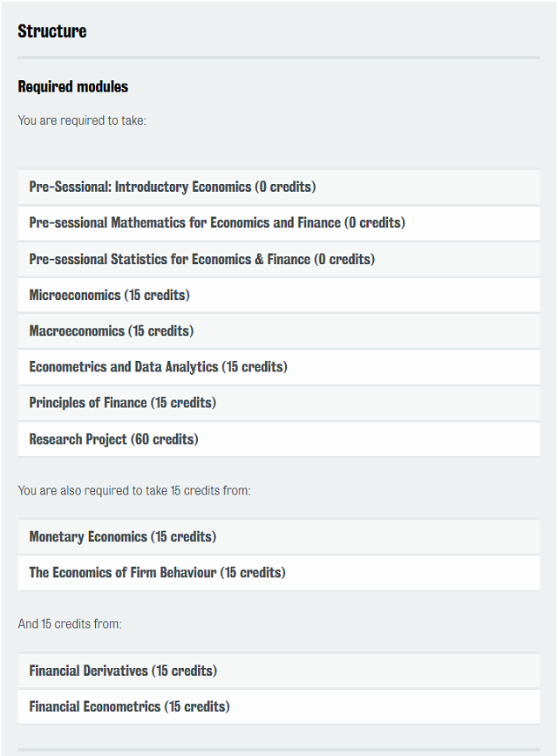Screen dimensions: 558x756
Task: Click the Structure section heading
Action: pos(52,31)
